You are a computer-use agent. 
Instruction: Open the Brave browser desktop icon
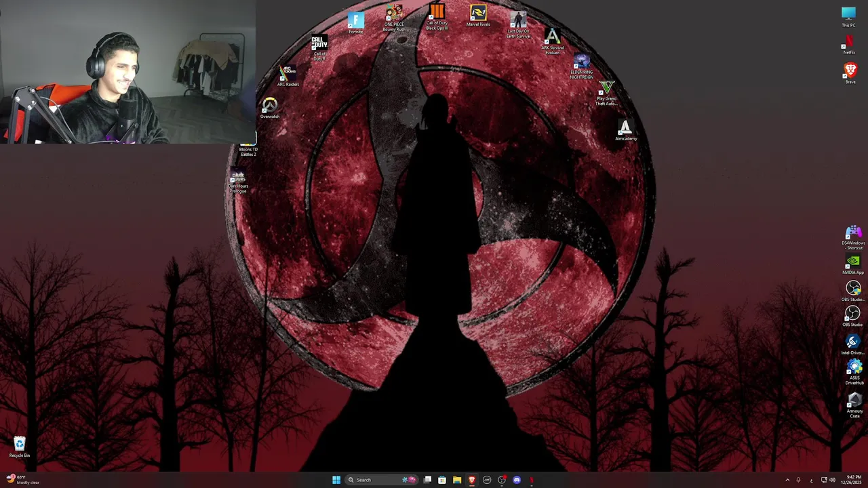tap(850, 73)
